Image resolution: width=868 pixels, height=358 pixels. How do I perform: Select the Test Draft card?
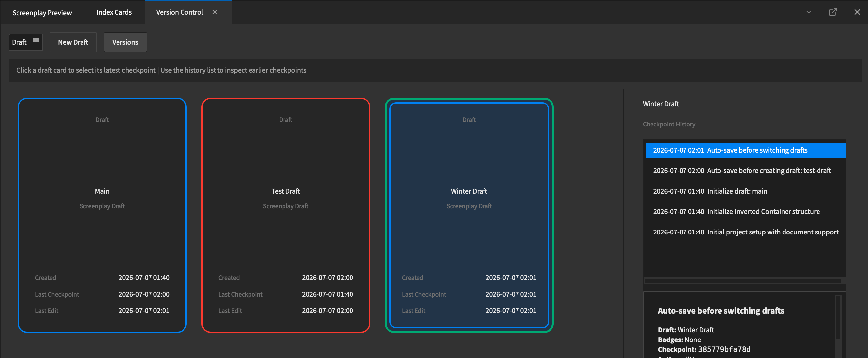coord(285,215)
